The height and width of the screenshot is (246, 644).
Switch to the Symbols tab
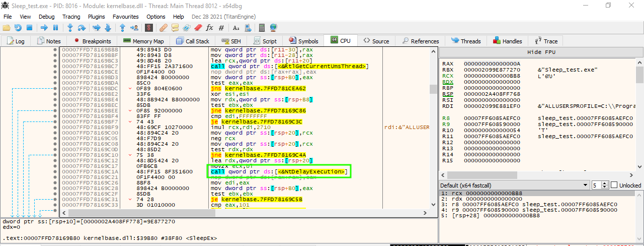[x=303, y=41]
